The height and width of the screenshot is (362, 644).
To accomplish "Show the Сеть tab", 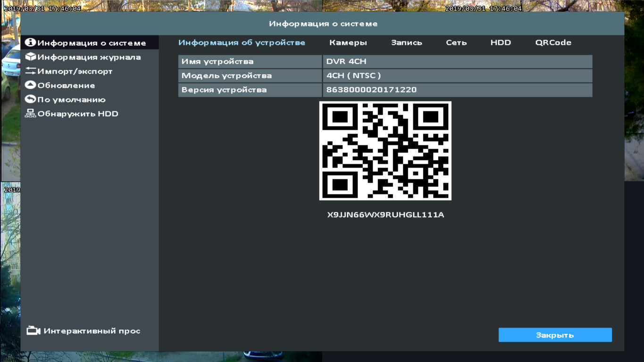I will [x=456, y=42].
